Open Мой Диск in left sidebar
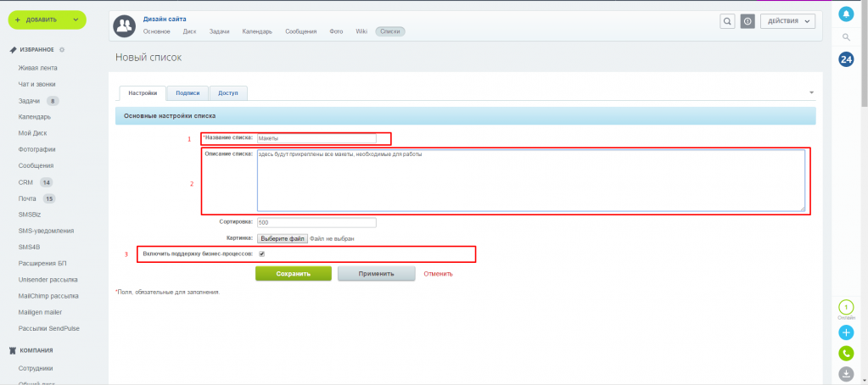 coord(32,133)
